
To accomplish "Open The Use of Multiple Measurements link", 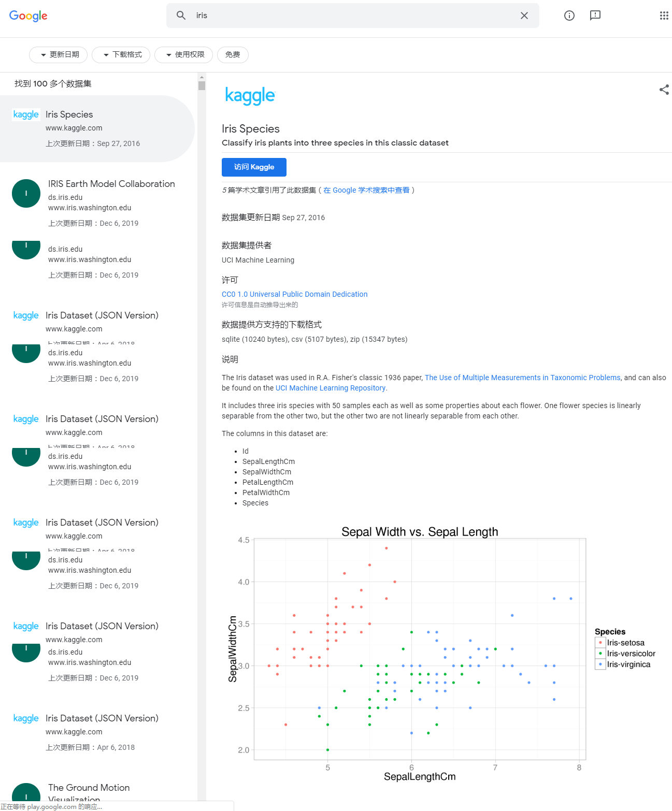I will (x=522, y=378).
